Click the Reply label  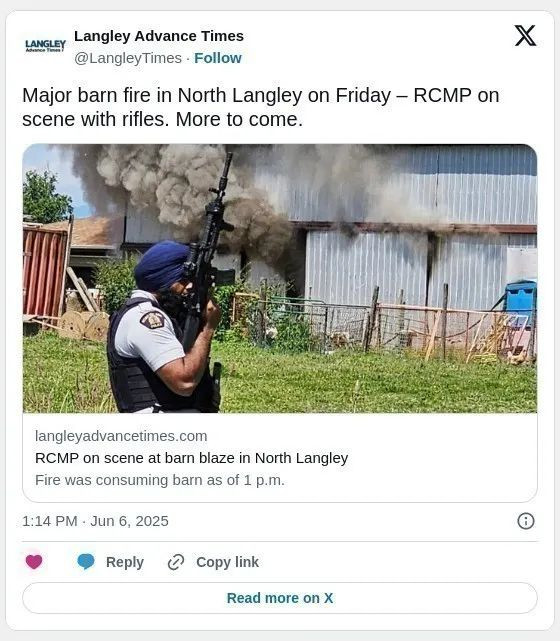pyautogui.click(x=125, y=562)
